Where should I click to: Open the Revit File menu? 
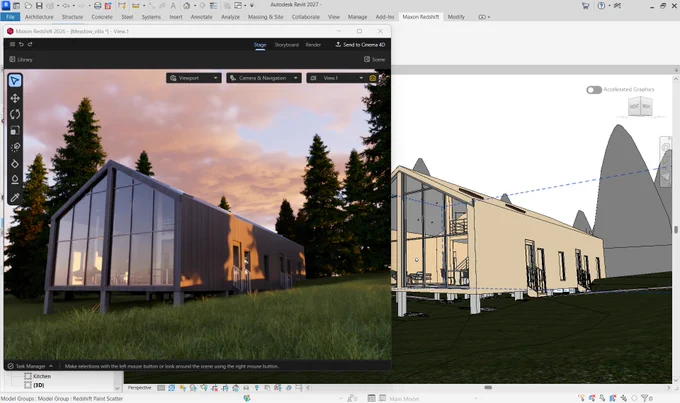[x=10, y=17]
